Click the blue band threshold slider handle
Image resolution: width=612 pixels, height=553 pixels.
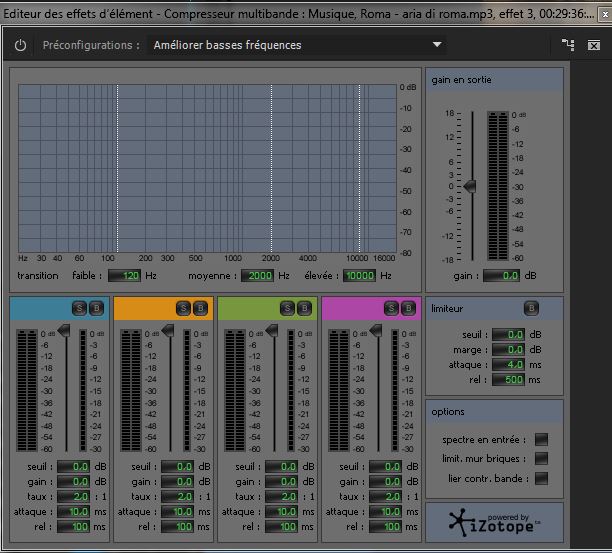coord(65,330)
